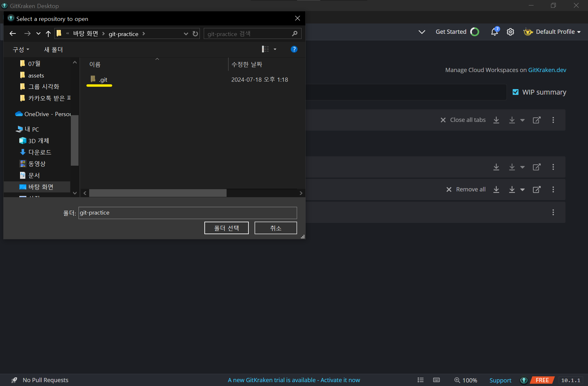Image resolution: width=588 pixels, height=386 pixels.
Task: Open external icon in Remove all row
Action: [537, 189]
